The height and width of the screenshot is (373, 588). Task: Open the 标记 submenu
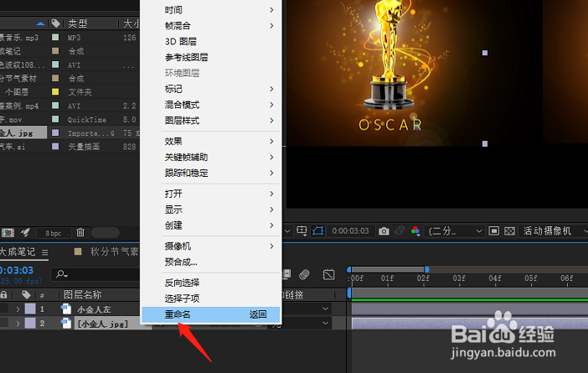[211, 89]
